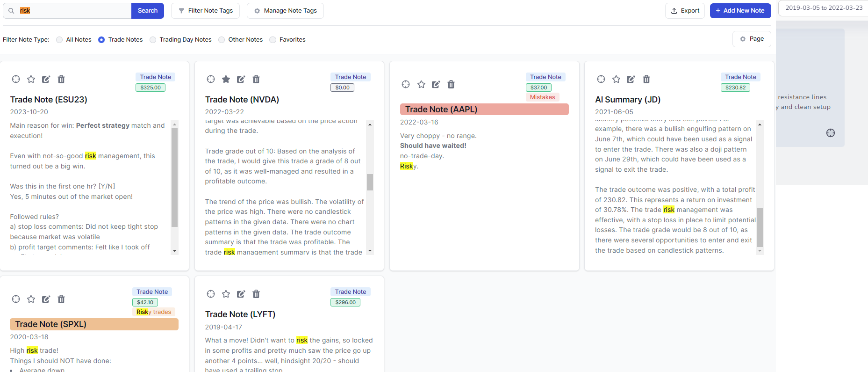Favorite the Trade Note (LYFT)
Viewport: 868px width, 372px height.
point(226,294)
